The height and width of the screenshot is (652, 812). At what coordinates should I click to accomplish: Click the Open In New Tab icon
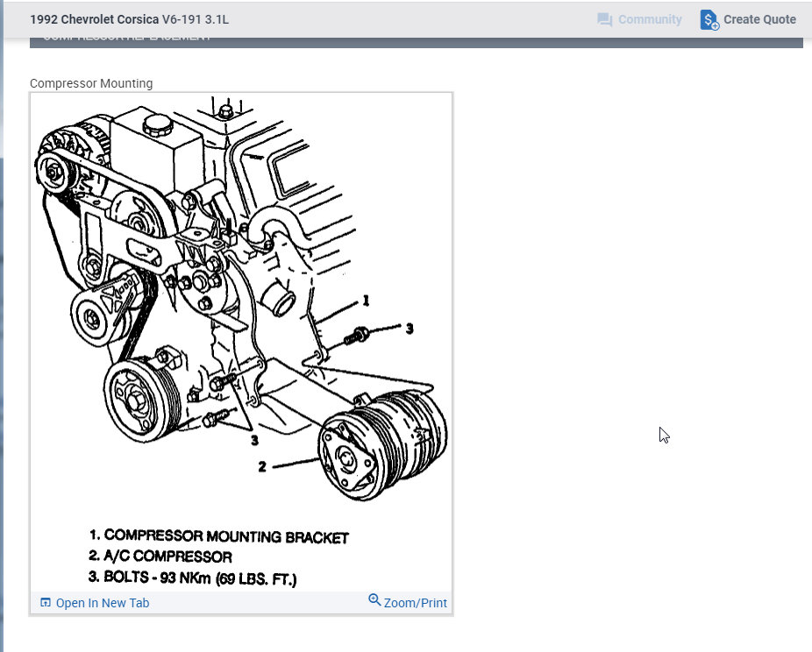[x=46, y=602]
